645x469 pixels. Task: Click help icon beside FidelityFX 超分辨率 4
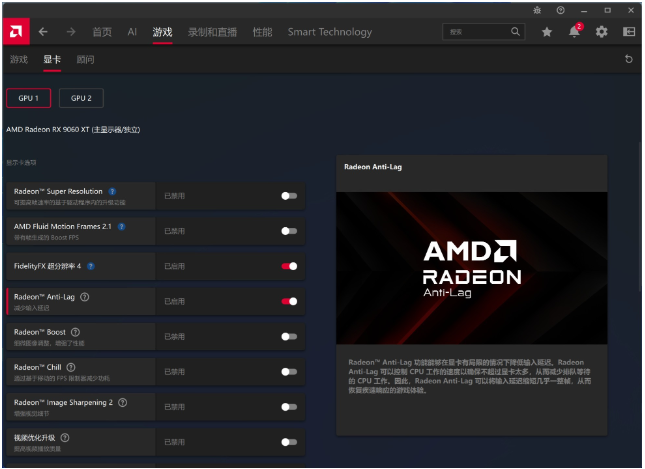coord(91,266)
